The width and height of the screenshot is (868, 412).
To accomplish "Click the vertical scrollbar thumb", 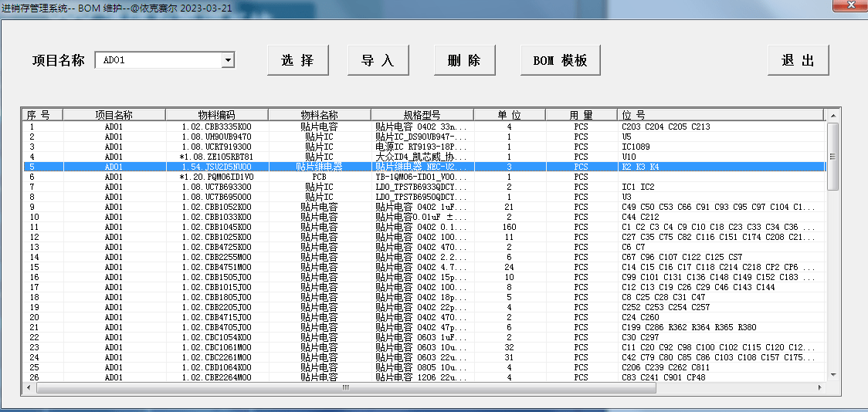I will [832, 157].
